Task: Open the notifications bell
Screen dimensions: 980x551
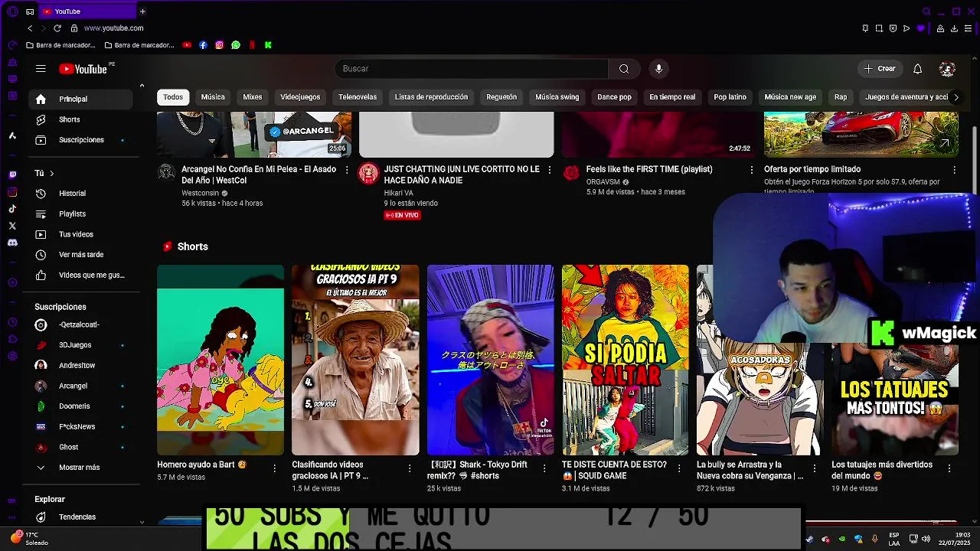Action: [917, 69]
